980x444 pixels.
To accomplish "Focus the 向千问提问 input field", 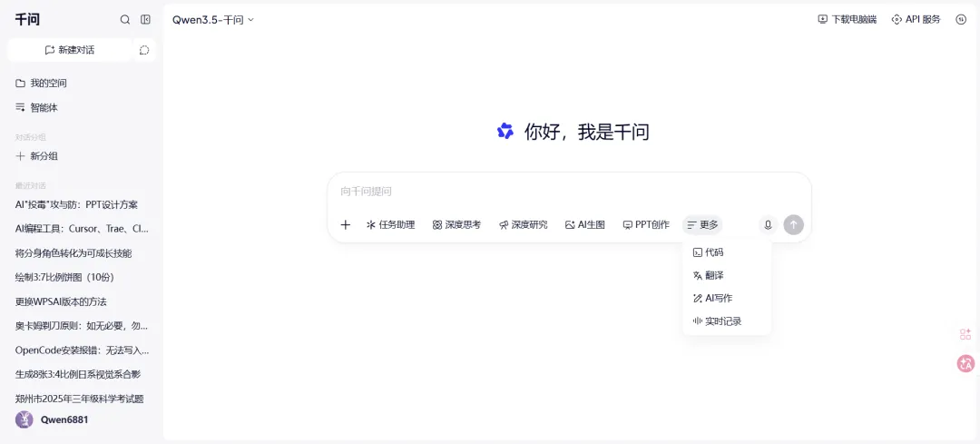I will coord(569,192).
